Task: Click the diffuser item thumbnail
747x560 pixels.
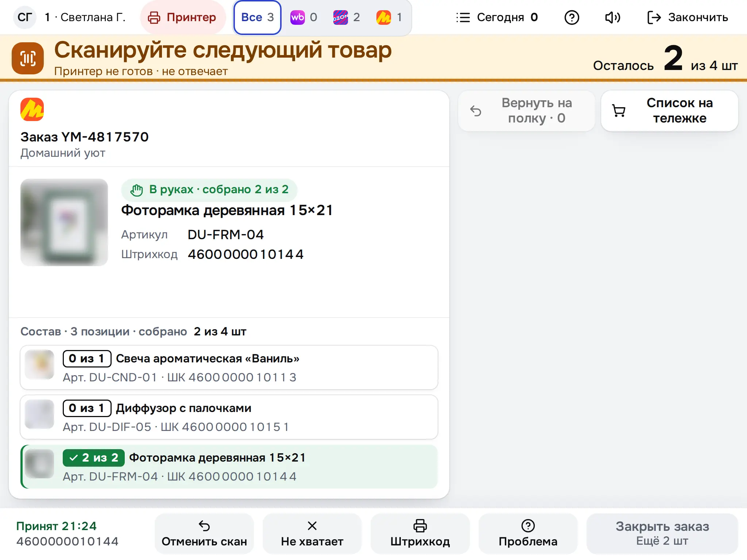Action: coord(39,414)
